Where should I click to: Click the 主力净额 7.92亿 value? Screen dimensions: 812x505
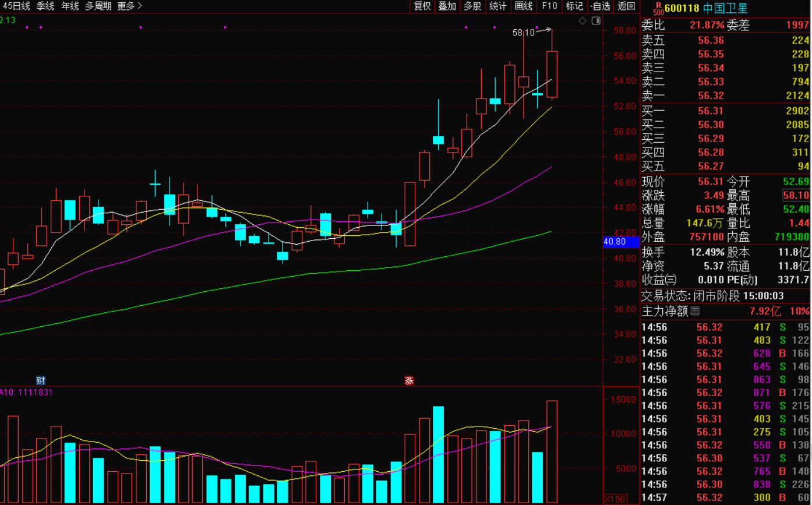click(x=765, y=312)
